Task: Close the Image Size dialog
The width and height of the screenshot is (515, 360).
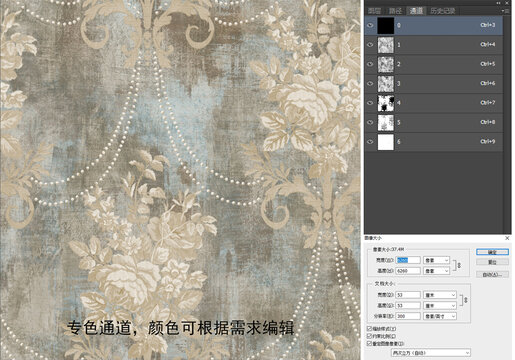Action: click(507, 238)
